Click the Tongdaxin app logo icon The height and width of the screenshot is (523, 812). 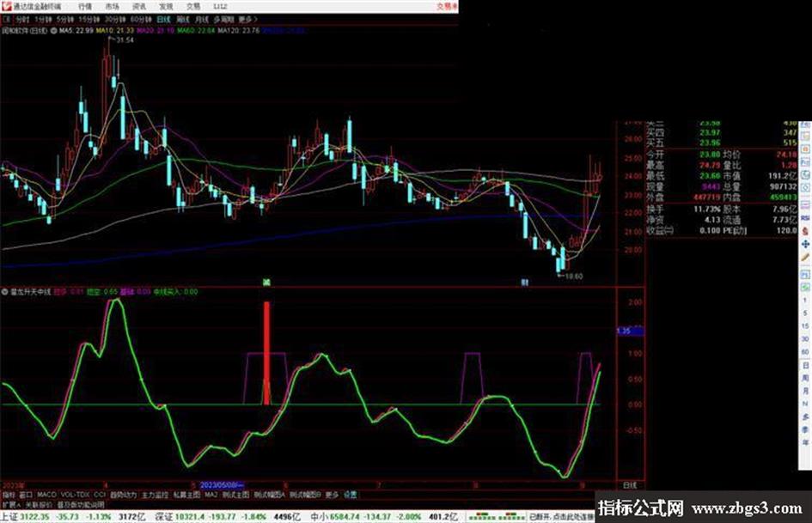[x=6, y=6]
